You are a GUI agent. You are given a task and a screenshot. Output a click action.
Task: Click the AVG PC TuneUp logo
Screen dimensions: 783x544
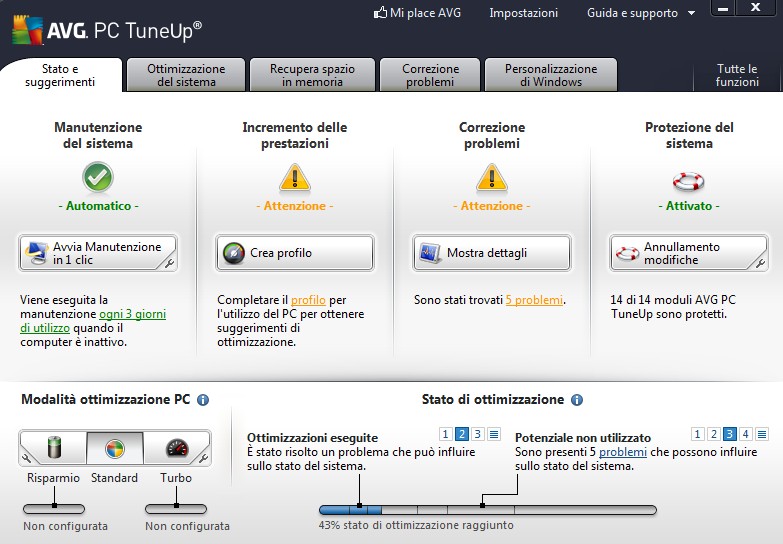click(x=107, y=30)
